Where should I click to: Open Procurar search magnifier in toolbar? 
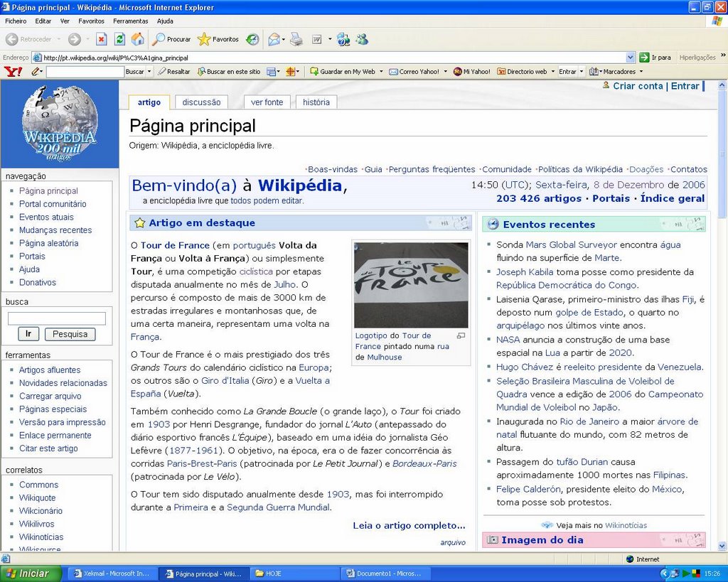[159, 40]
